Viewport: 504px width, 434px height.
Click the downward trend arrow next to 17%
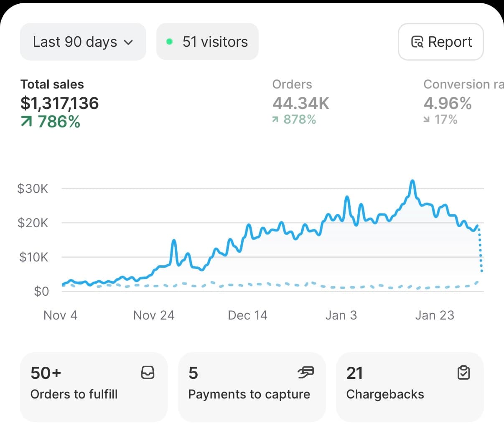(426, 119)
